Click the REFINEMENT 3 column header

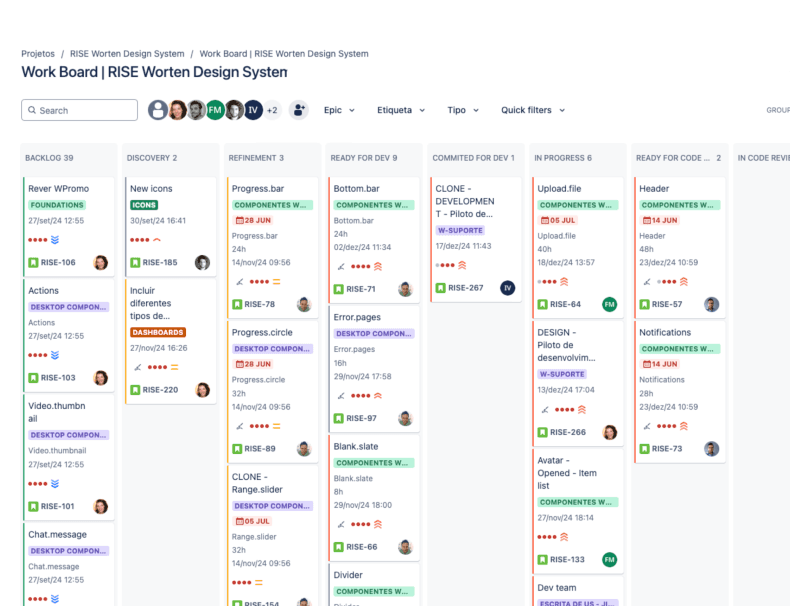click(x=256, y=158)
